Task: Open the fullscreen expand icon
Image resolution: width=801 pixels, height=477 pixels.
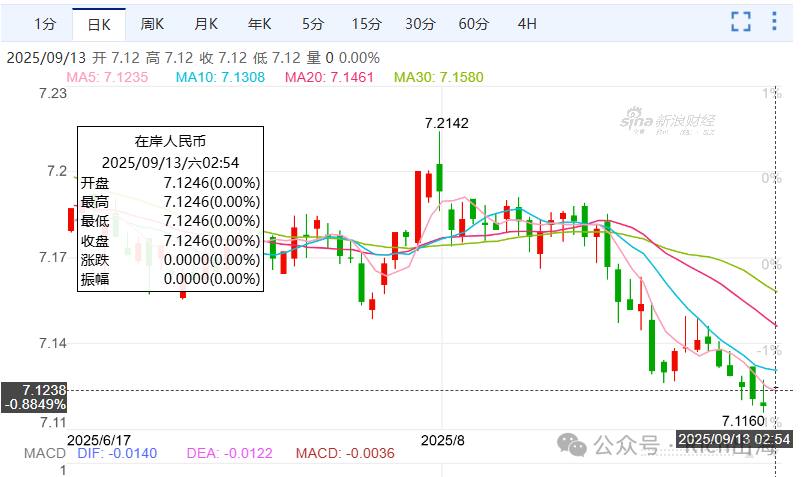Action: click(741, 21)
